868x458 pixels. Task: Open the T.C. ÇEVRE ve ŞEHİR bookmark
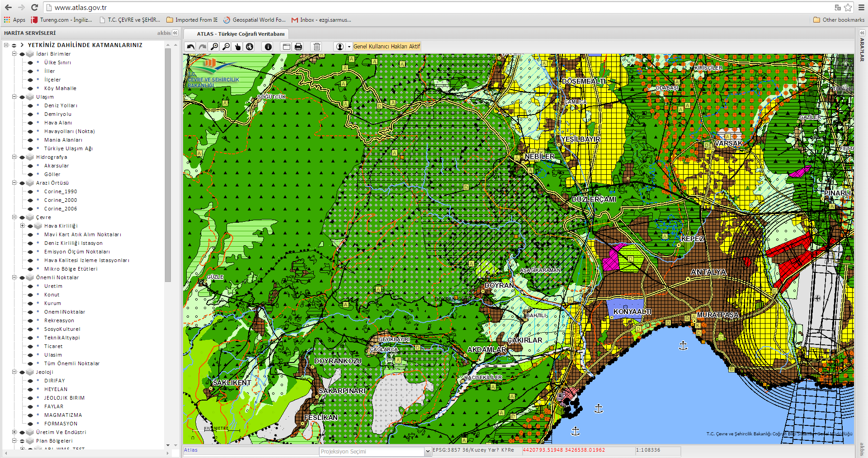tap(130, 20)
